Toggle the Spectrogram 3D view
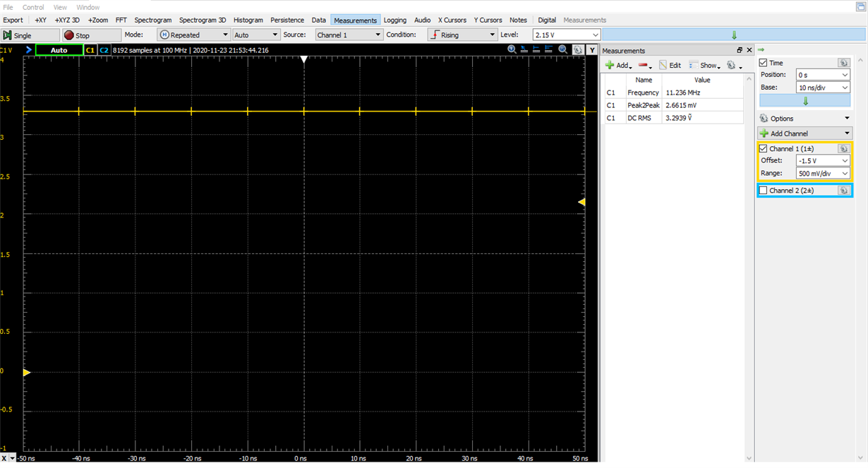 tap(203, 20)
